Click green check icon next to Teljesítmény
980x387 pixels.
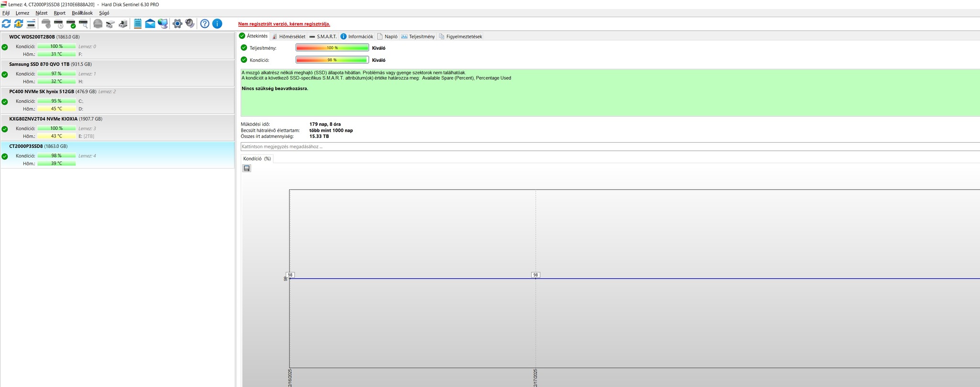(x=244, y=47)
